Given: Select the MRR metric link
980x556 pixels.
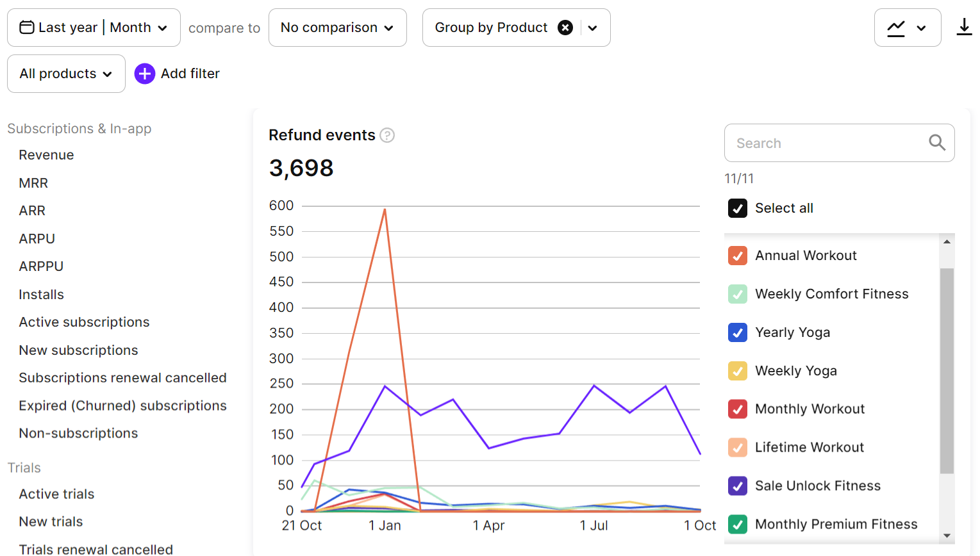Looking at the screenshot, I should 33,183.
